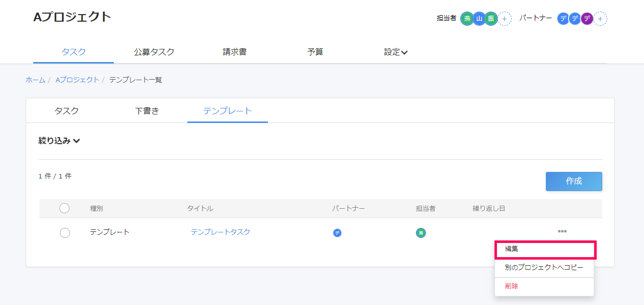Switch to the 下書き sub-tab

(147, 111)
